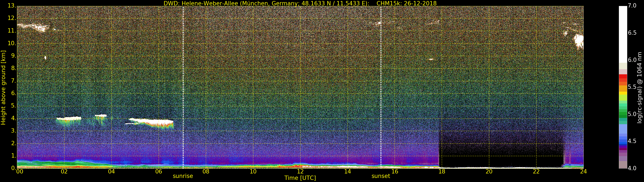Viewport: 644px width, 182px height.
Task: Click the 13 tick on height axis
Action: pyautogui.click(x=12, y=6)
